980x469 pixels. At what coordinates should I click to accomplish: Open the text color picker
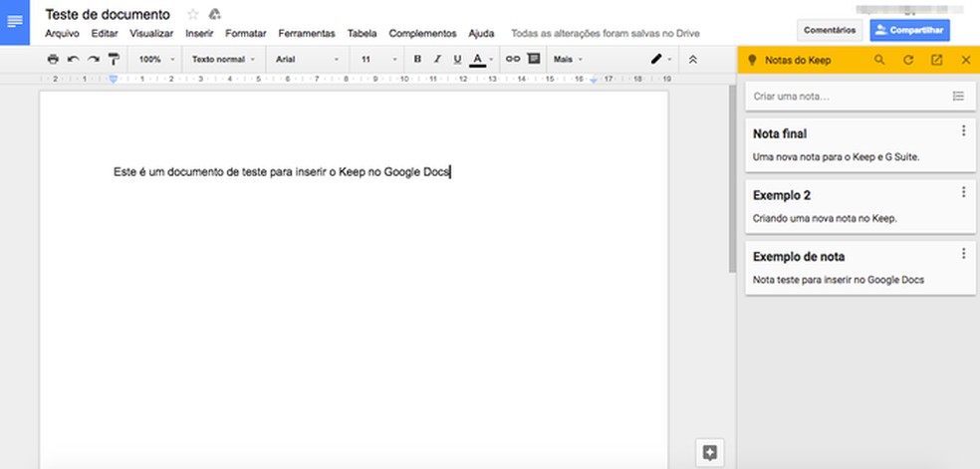coord(481,60)
